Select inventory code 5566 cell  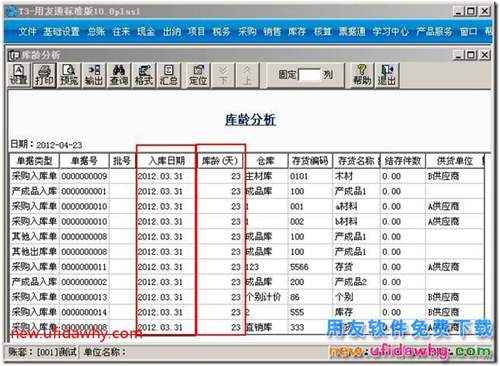[310, 267]
